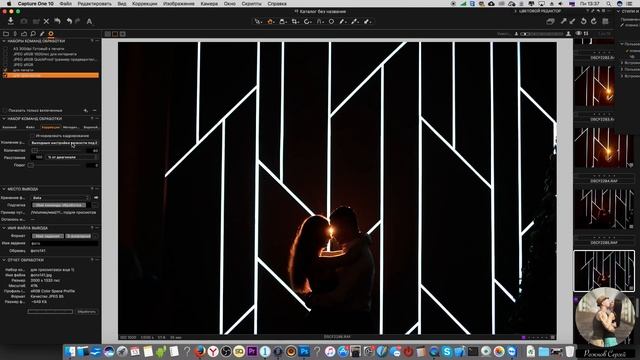The height and width of the screenshot is (360, 640).
Task: Open the 'Редактировать' menu
Action: (x=94, y=3)
